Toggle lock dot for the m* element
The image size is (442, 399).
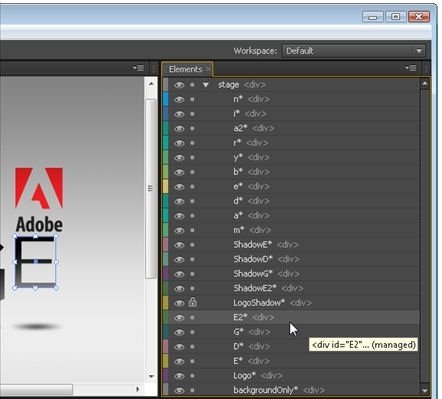[x=192, y=230]
